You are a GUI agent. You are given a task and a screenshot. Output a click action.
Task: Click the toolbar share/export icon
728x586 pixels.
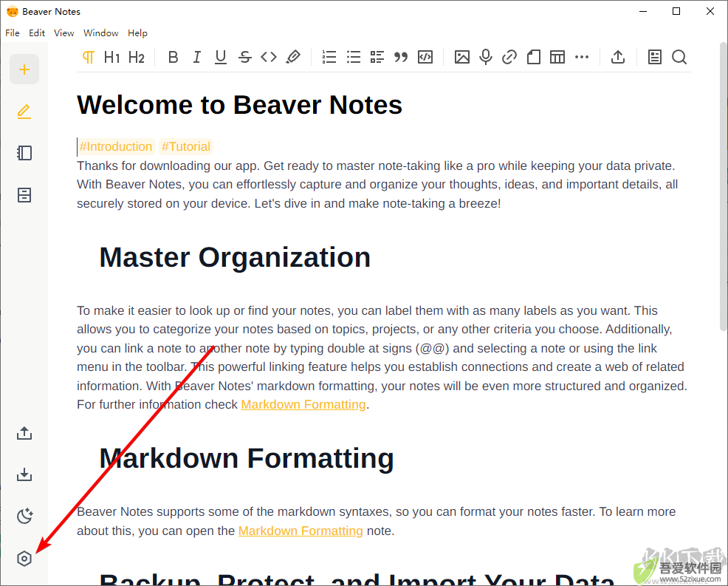click(617, 57)
